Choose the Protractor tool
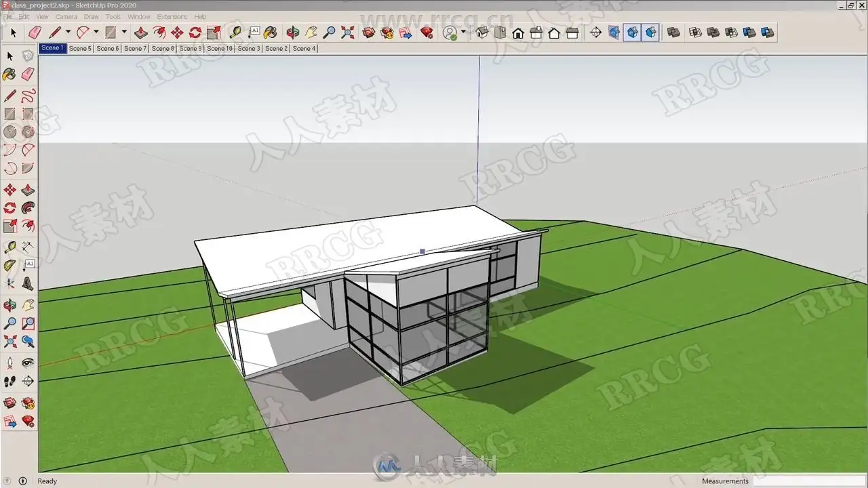Image resolution: width=868 pixels, height=488 pixels. (9, 265)
